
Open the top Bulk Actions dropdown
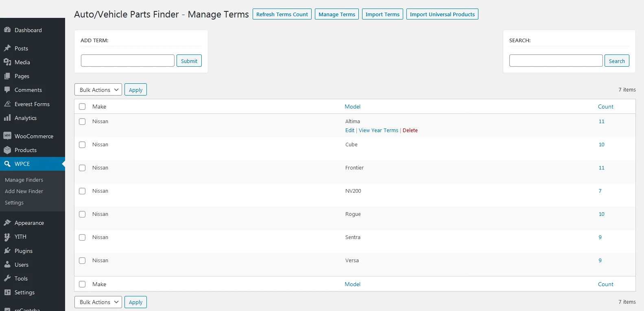pos(98,90)
